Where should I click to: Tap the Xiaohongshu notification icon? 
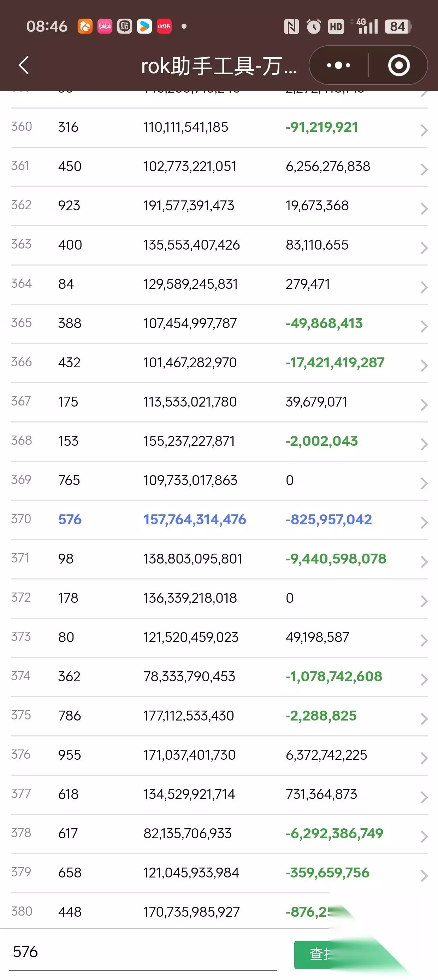164,26
